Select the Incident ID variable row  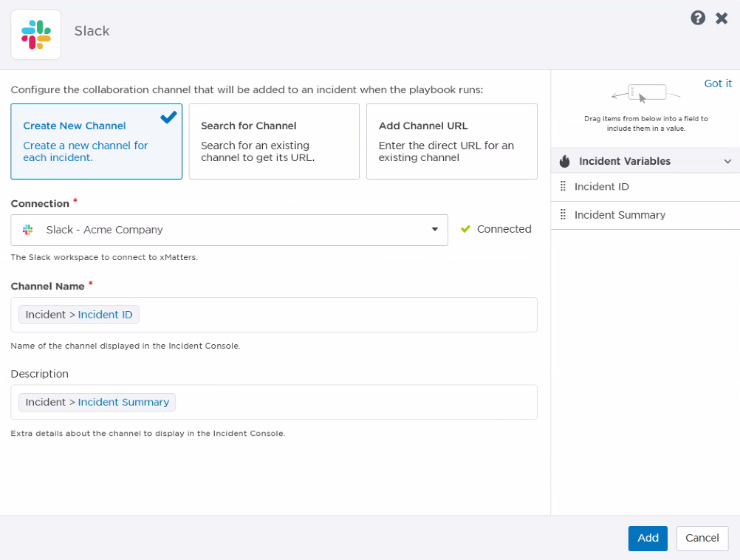coord(645,187)
